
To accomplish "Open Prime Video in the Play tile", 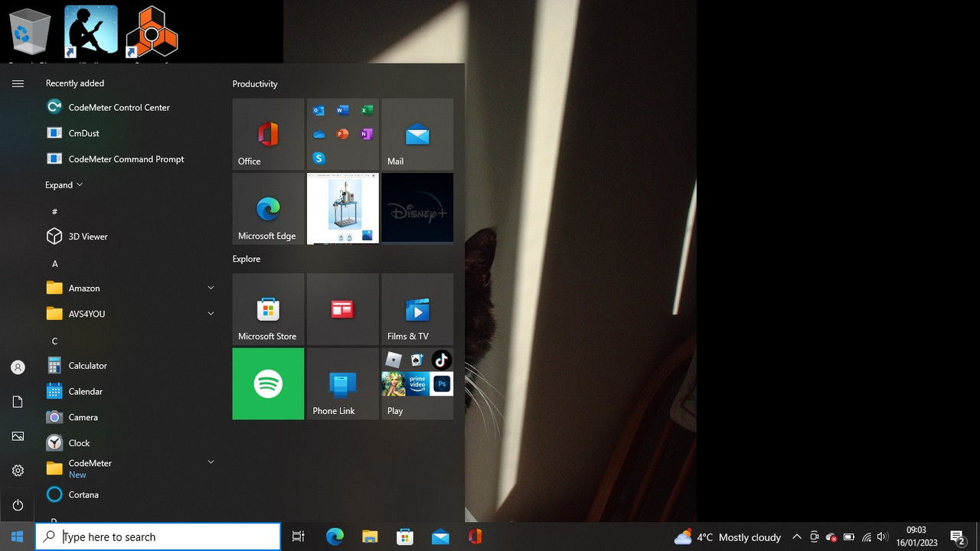I will (417, 383).
